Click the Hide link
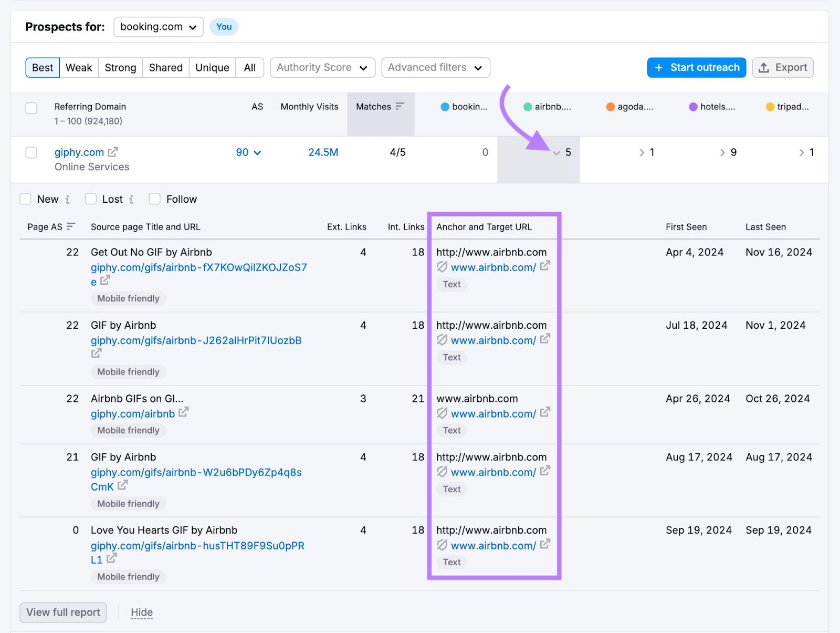Image resolution: width=840 pixels, height=633 pixels. point(142,612)
